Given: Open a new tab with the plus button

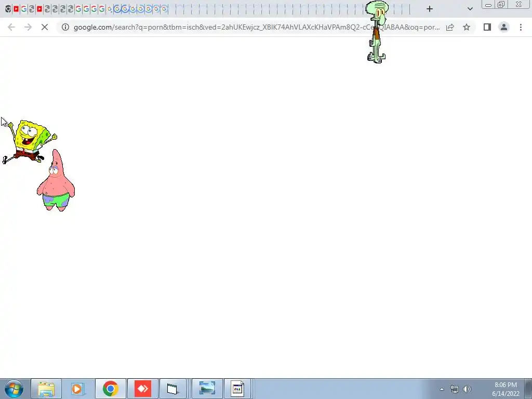Looking at the screenshot, I should coord(430,9).
